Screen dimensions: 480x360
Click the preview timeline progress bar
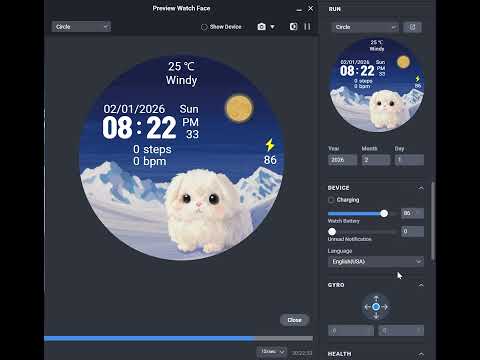178,339
